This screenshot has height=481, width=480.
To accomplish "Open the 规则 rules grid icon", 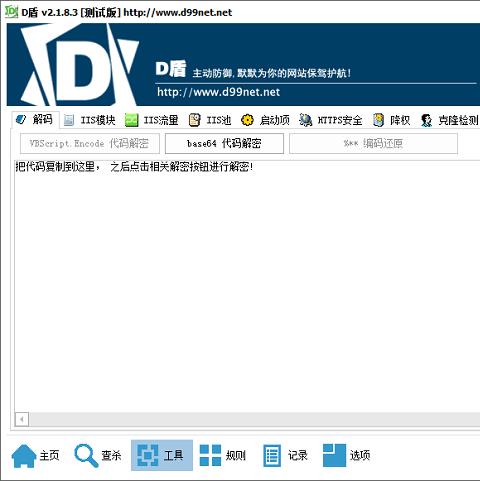I will point(210,455).
